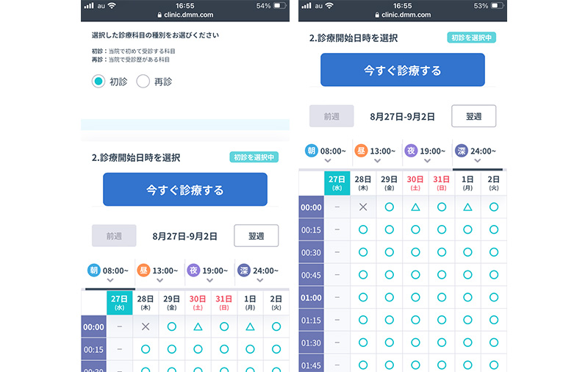588x372 pixels.
Task: Tap the 前週 button on left screen
Action: pos(113,236)
